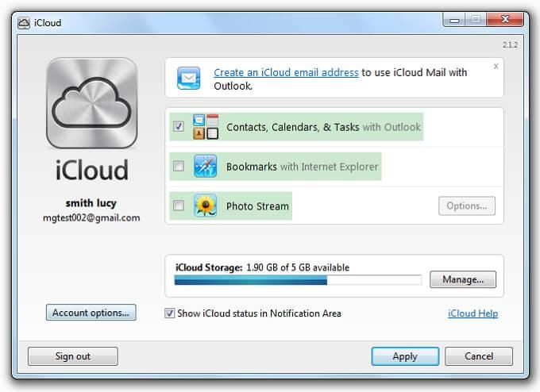The width and height of the screenshot is (540, 392).
Task: Dismiss the iCloud email address banner
Action: tap(496, 66)
